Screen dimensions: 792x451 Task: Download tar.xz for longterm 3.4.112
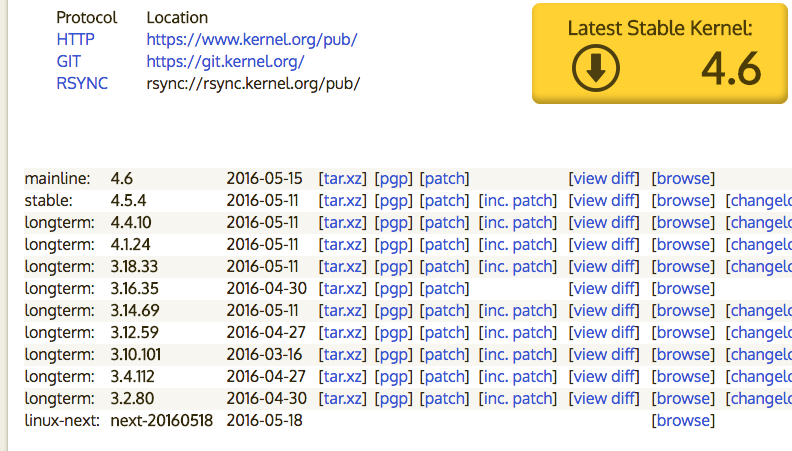point(342,376)
